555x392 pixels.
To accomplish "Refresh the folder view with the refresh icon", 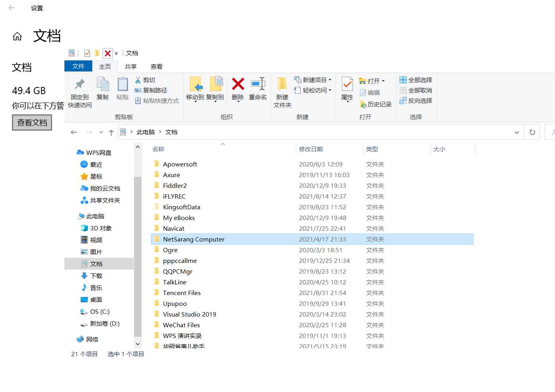I will 532,132.
